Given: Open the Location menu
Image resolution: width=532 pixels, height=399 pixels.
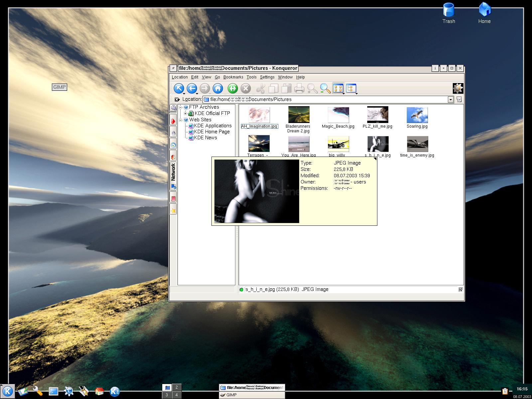Looking at the screenshot, I should (180, 77).
